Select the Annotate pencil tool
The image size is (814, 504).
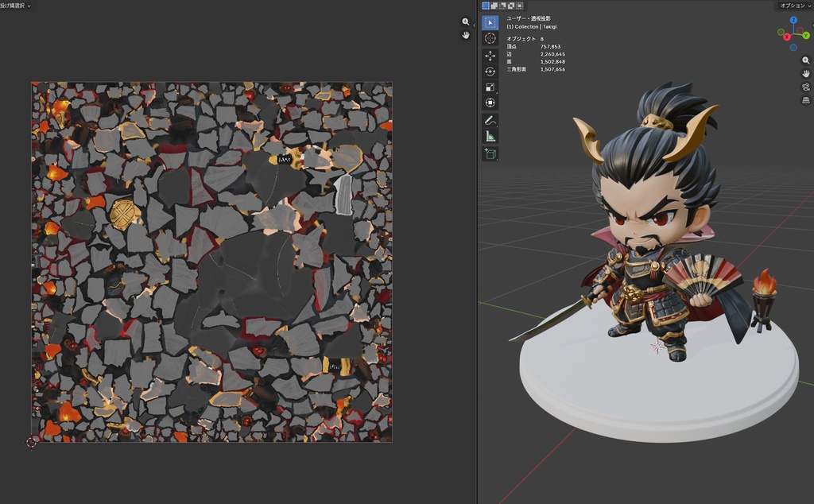pos(490,120)
